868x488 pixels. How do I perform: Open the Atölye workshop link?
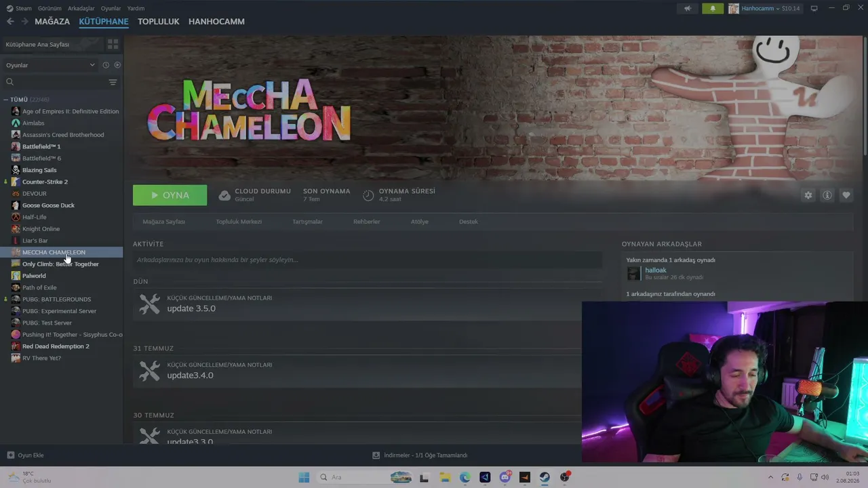420,222
